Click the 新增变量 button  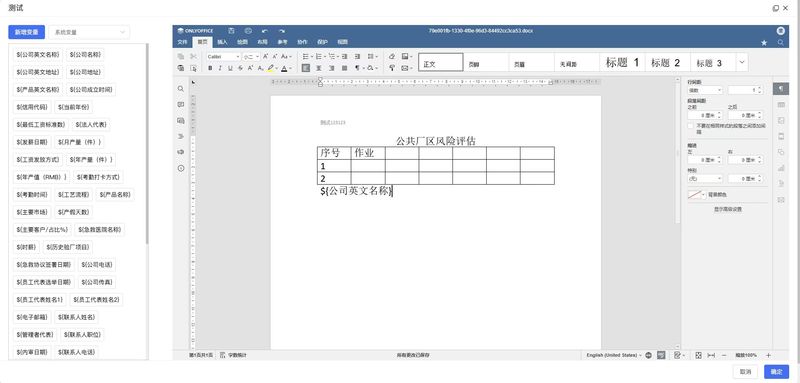click(x=27, y=32)
